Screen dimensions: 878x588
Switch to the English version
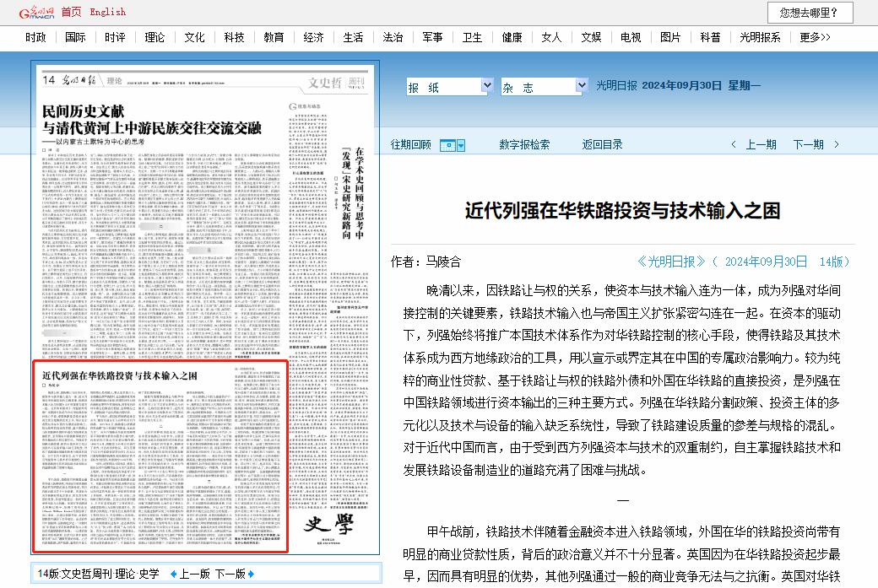[107, 12]
